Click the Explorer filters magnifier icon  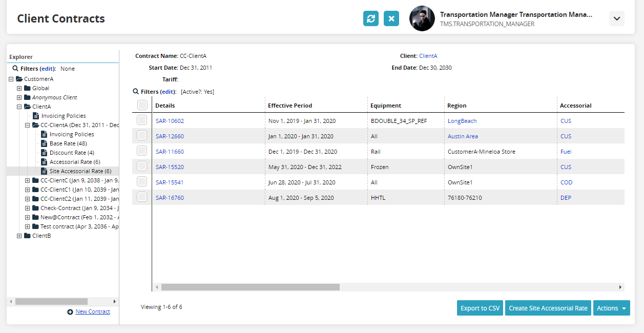(x=15, y=68)
